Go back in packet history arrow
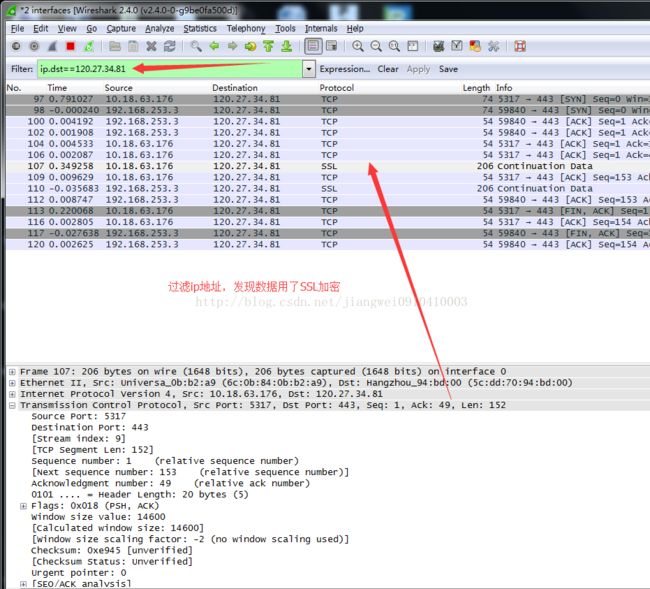Screen dimensions: 650x589 [x=214, y=46]
